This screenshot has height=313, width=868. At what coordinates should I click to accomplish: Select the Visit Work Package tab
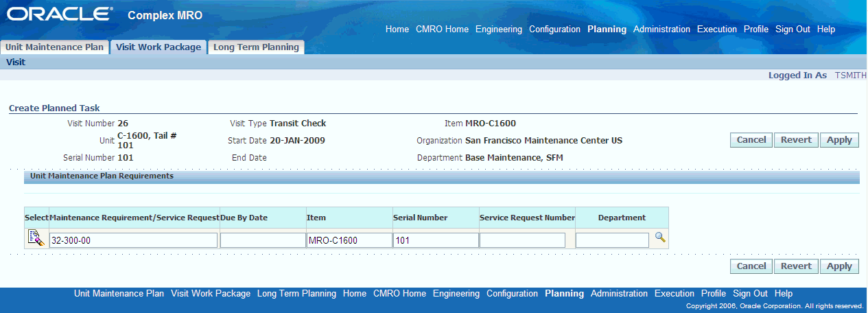159,47
